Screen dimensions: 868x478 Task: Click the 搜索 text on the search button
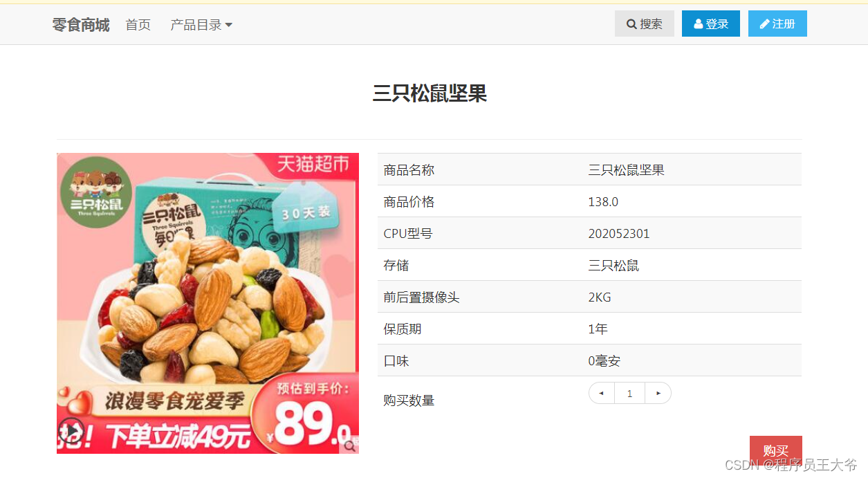[x=651, y=24]
